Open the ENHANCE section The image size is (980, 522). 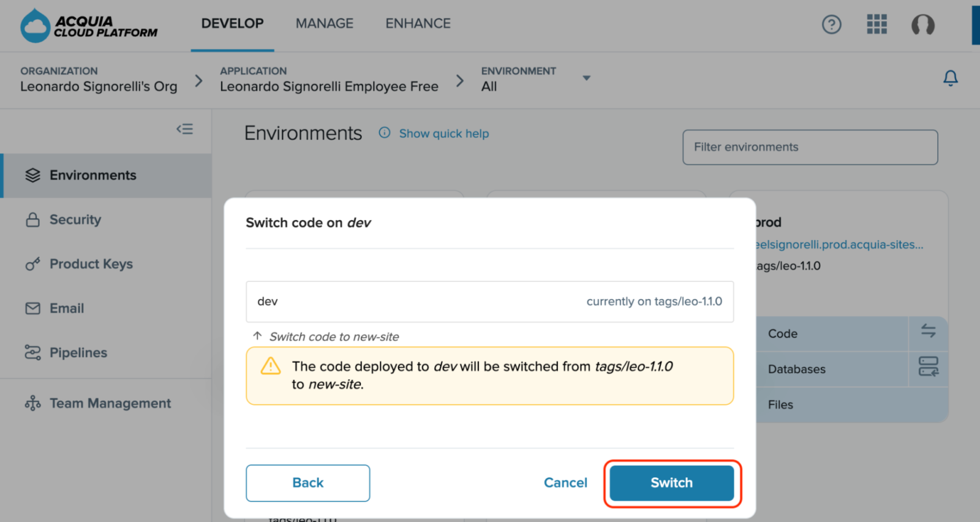pyautogui.click(x=418, y=23)
